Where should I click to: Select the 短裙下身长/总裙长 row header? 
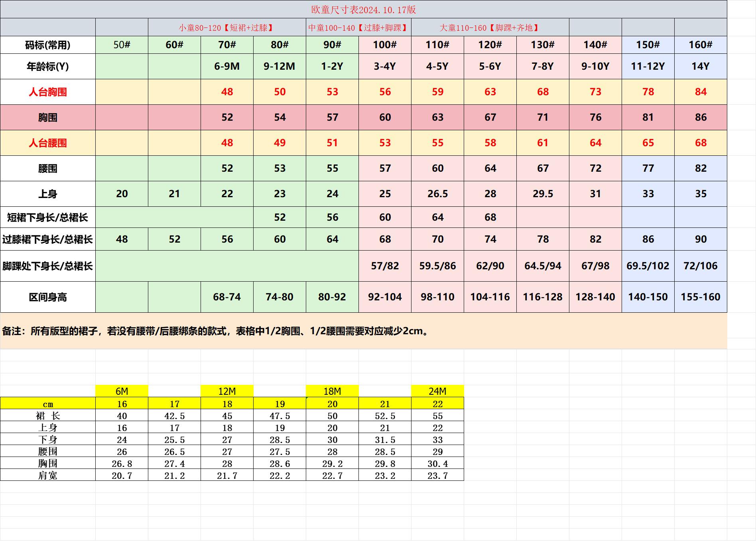click(x=47, y=218)
